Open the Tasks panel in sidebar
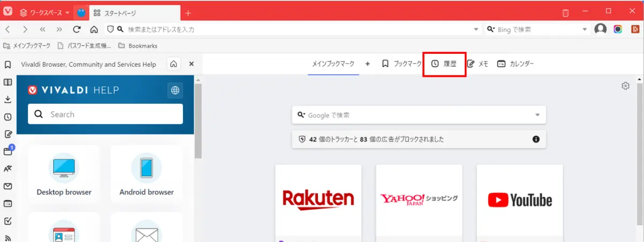Viewport: 644px width, 242px height. click(x=8, y=220)
